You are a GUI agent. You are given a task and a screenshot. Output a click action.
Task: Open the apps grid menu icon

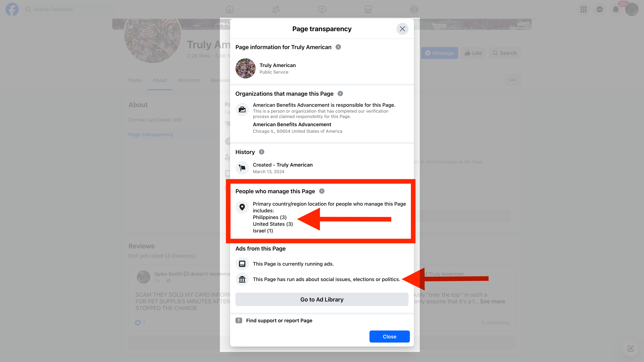(x=583, y=10)
